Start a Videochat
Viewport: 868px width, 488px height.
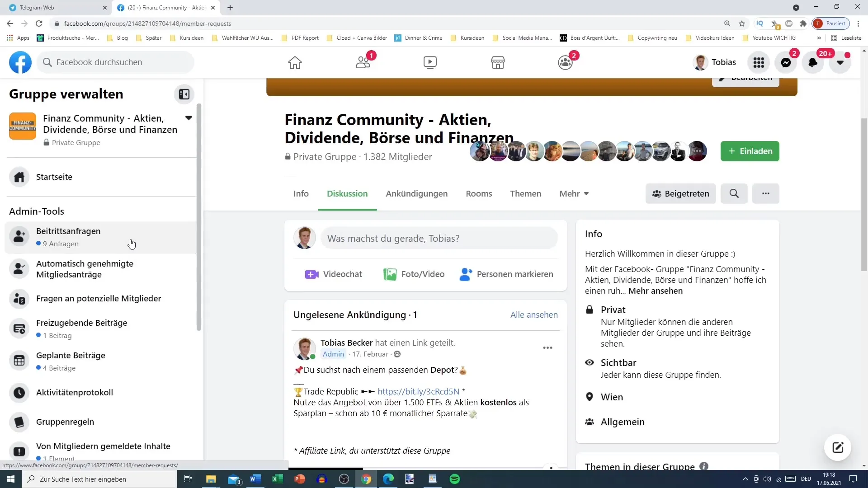pyautogui.click(x=333, y=274)
